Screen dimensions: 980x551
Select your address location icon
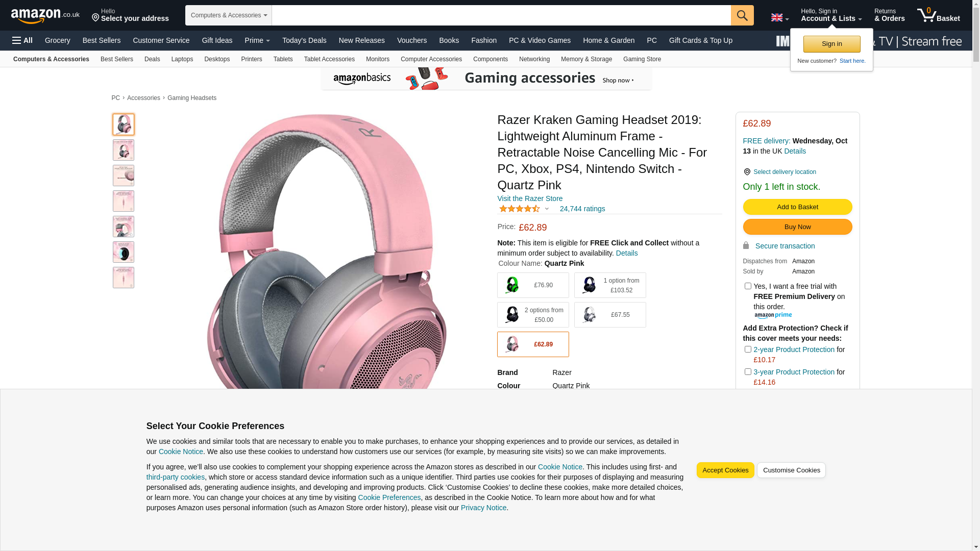click(x=95, y=18)
